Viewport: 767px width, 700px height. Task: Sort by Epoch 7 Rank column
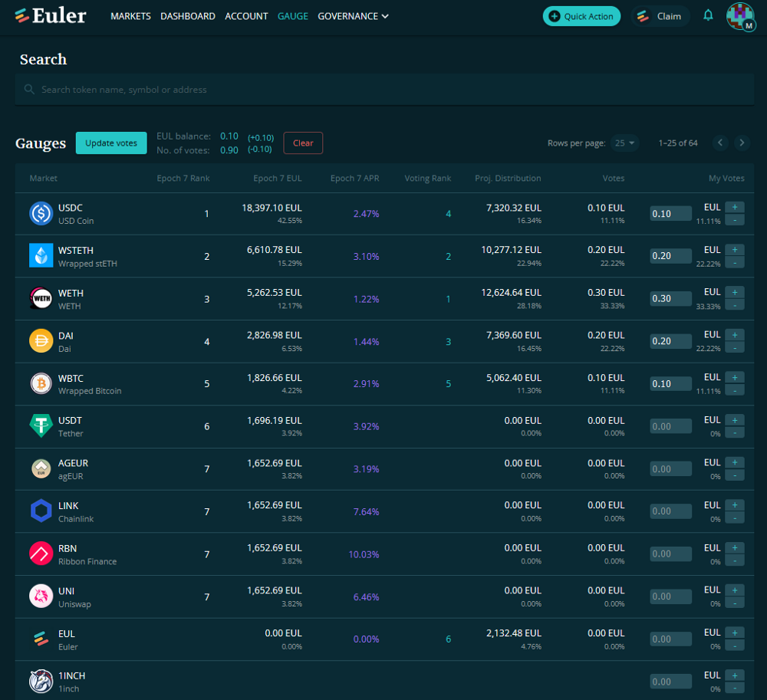[183, 178]
